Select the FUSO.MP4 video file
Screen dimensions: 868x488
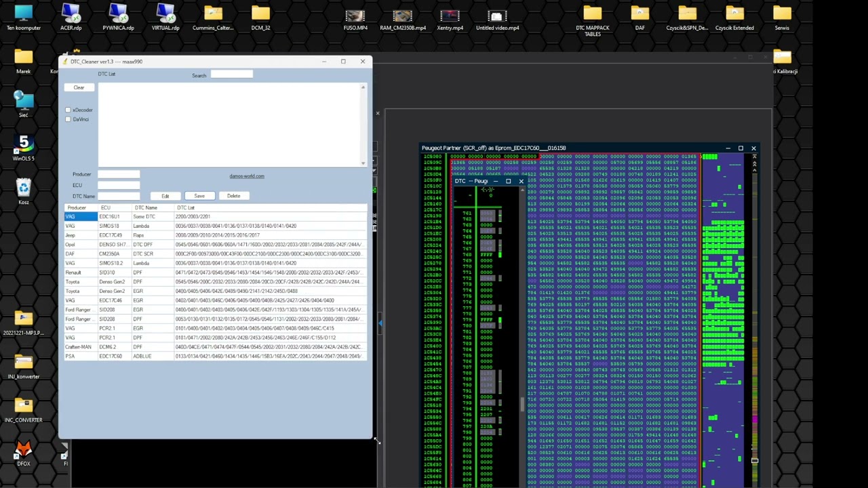[355, 18]
